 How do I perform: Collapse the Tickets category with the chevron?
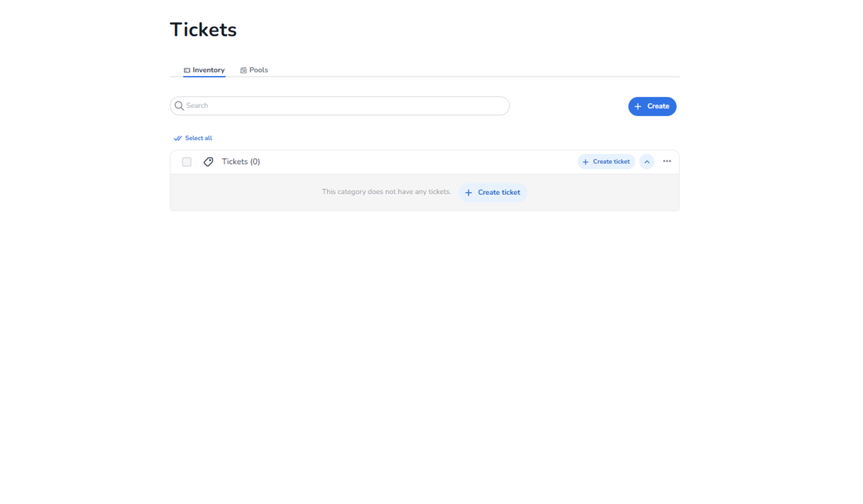pyautogui.click(x=647, y=162)
